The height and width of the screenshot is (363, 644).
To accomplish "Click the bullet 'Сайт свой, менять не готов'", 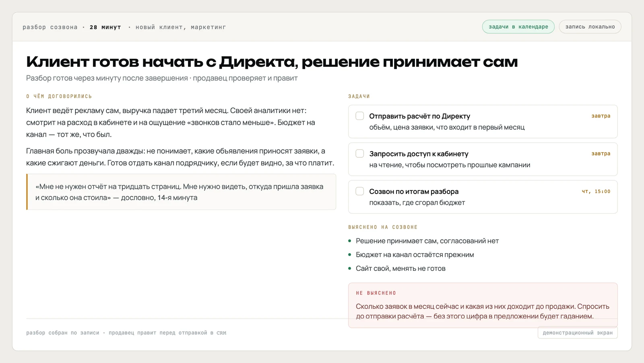I will coord(400,268).
